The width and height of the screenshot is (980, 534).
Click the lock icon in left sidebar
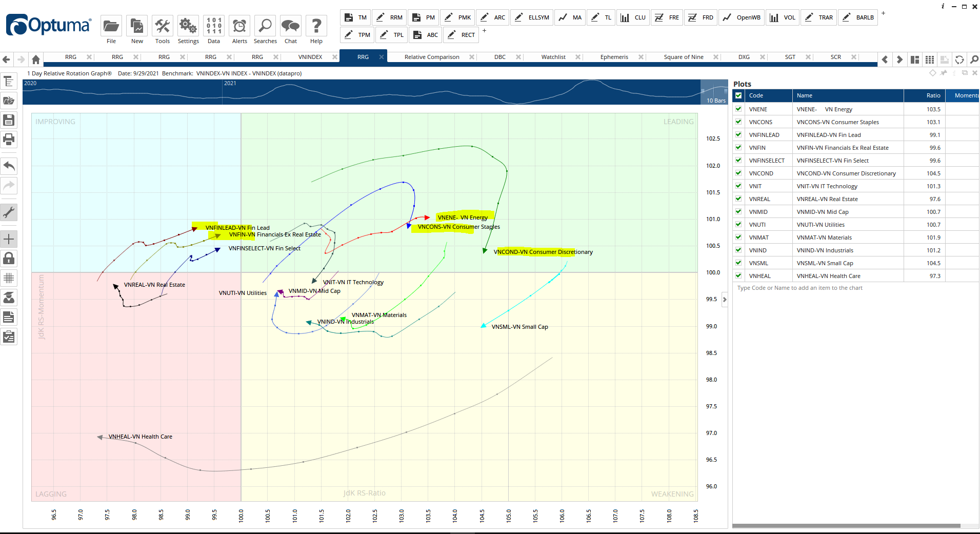[x=9, y=259]
